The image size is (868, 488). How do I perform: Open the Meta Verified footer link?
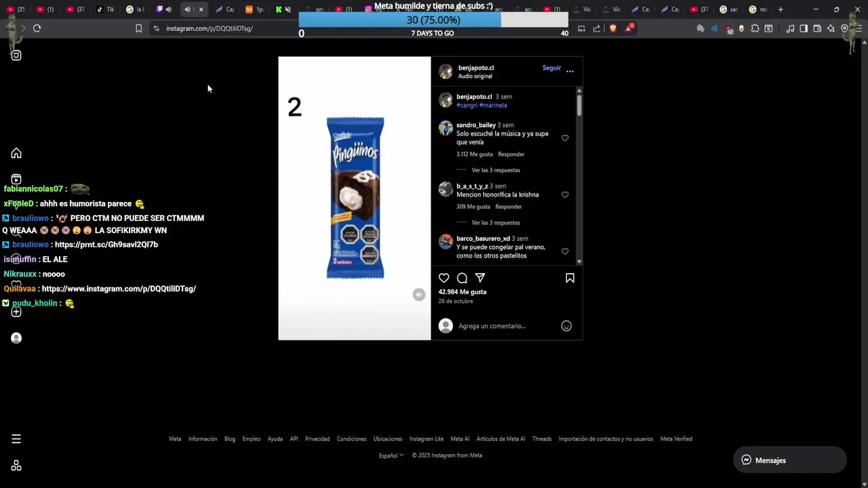pyautogui.click(x=676, y=439)
